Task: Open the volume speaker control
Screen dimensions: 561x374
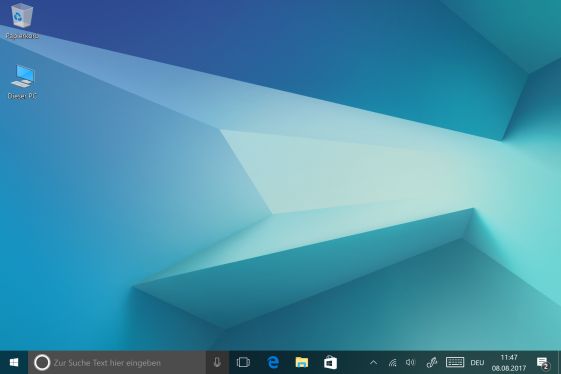Action: click(x=410, y=363)
